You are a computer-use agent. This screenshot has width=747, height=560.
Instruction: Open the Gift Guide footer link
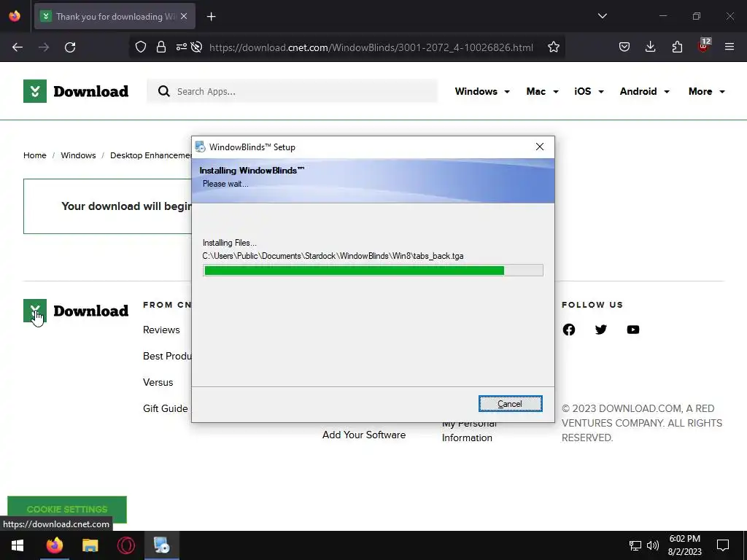(x=166, y=408)
